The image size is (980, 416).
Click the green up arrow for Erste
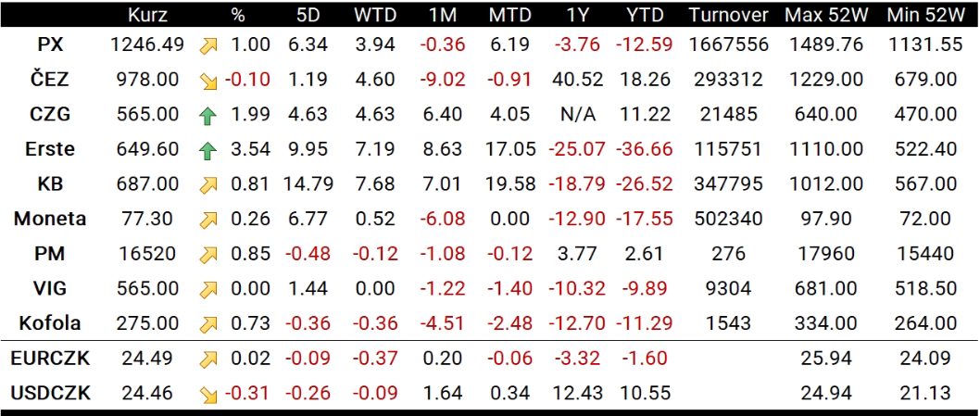208,150
